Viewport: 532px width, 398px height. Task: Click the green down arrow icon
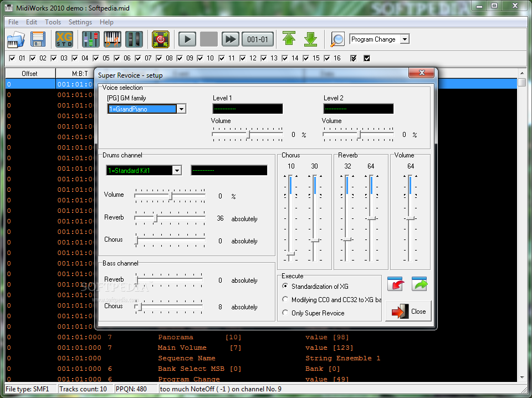point(310,39)
